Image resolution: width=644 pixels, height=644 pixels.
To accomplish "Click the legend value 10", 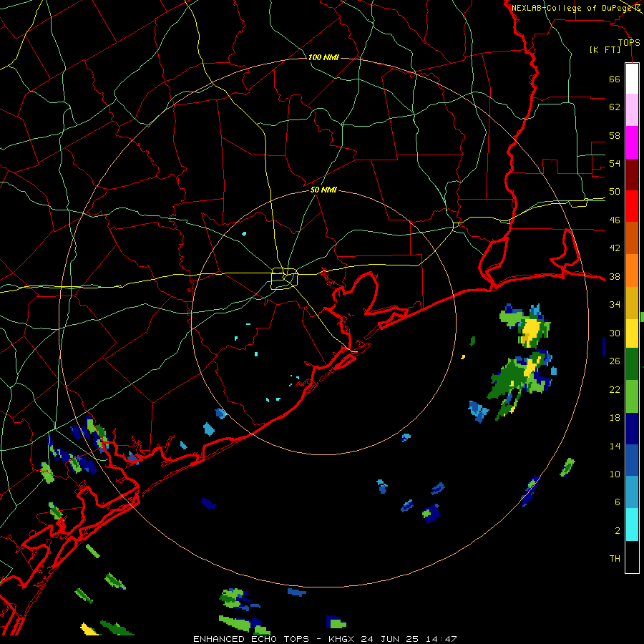I will pos(615,474).
